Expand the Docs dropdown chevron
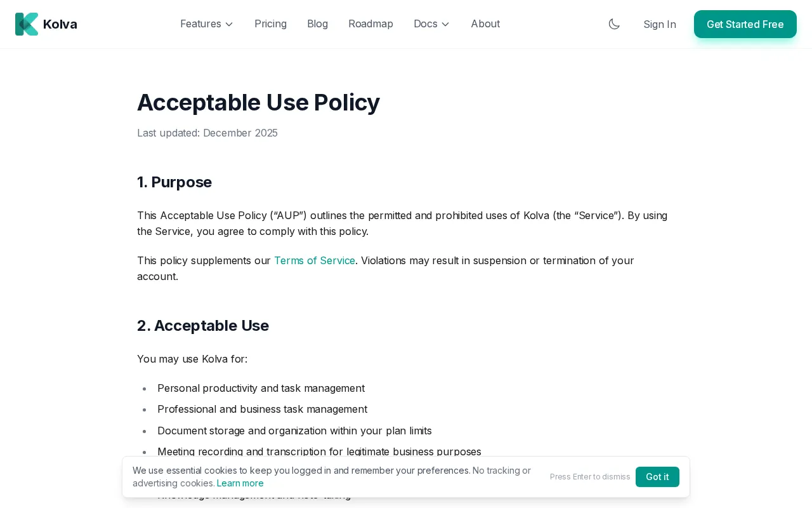 pyautogui.click(x=445, y=24)
